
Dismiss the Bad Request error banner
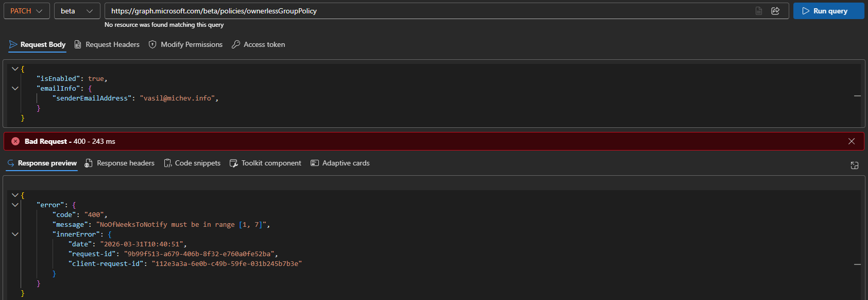[x=852, y=141]
